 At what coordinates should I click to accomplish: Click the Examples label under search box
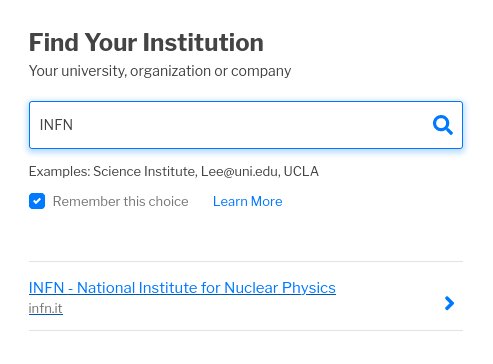tap(59, 171)
